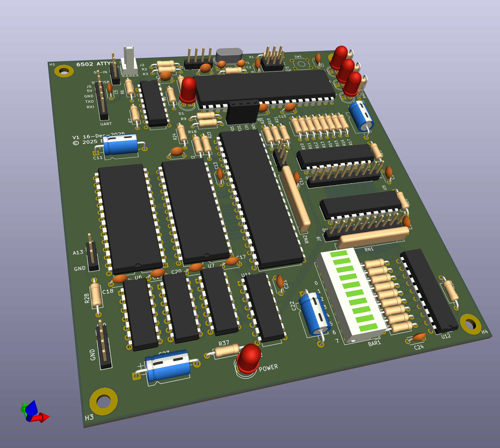Click the "SW1" reference label

(298, 57)
